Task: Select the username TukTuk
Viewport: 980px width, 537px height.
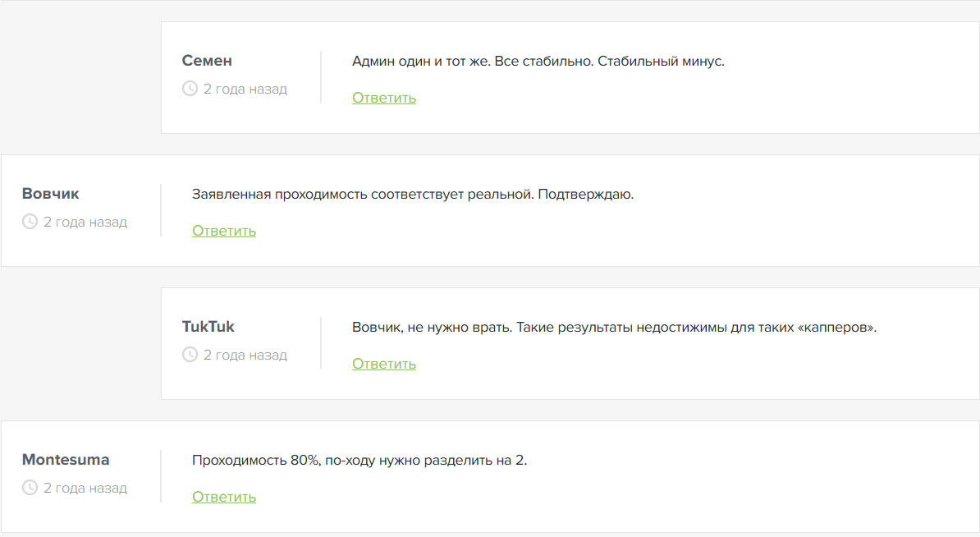Action: [208, 326]
